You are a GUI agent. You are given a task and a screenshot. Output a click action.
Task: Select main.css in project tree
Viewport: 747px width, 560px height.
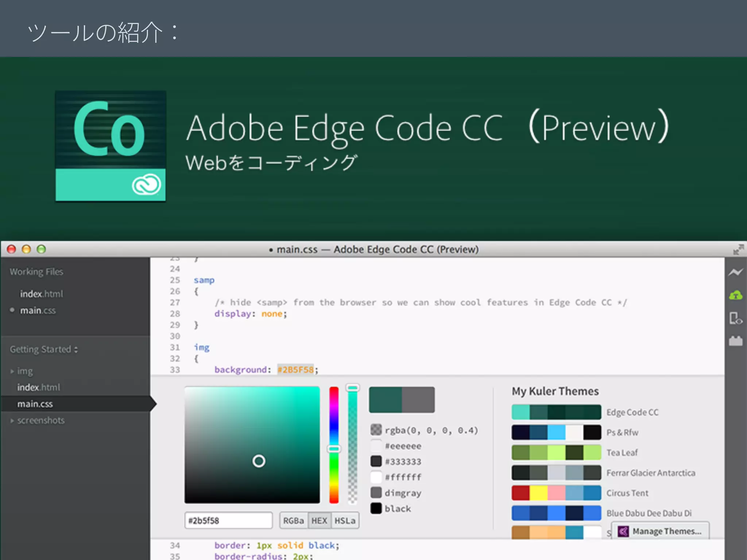tap(35, 404)
